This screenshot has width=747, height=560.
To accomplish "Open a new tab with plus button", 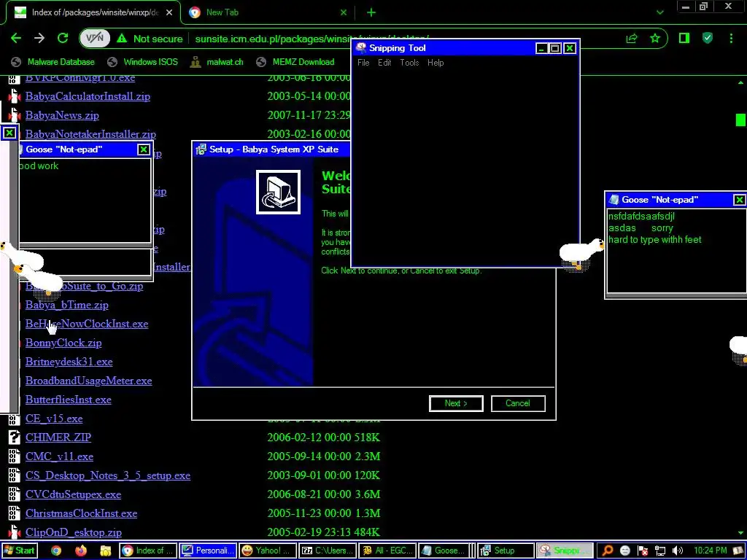I will point(371,13).
